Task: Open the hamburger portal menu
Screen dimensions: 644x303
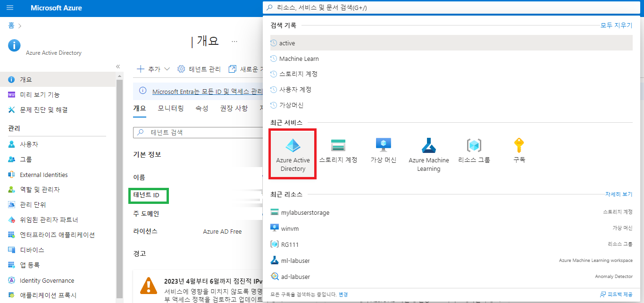Action: tap(10, 8)
